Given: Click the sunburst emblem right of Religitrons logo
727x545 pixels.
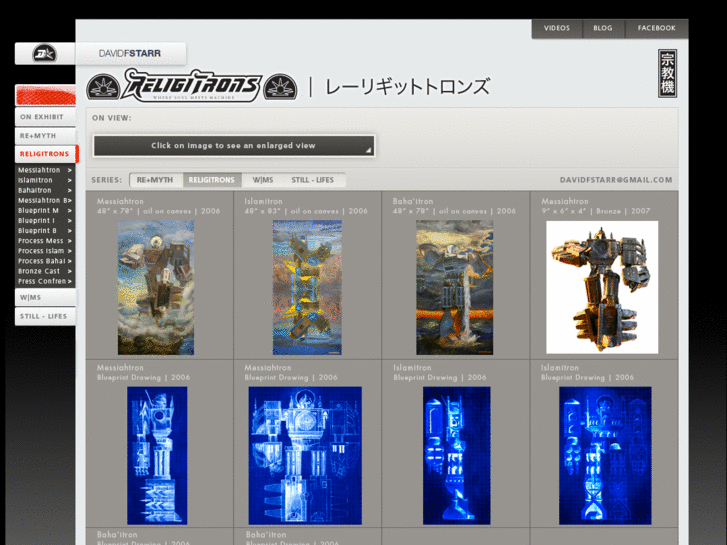Looking at the screenshot, I should point(280,86).
